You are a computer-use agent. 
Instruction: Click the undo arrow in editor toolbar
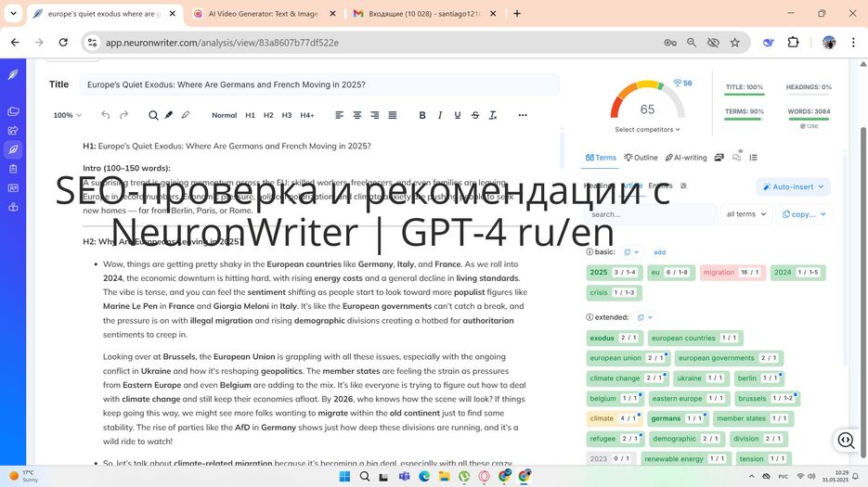pos(105,115)
